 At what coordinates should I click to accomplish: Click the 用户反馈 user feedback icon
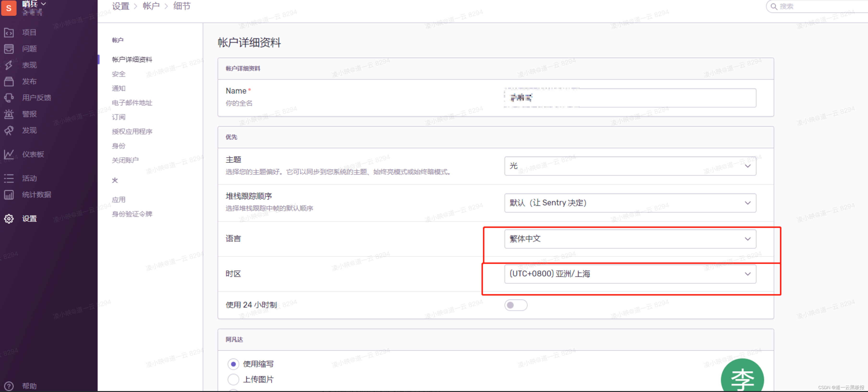(x=9, y=98)
